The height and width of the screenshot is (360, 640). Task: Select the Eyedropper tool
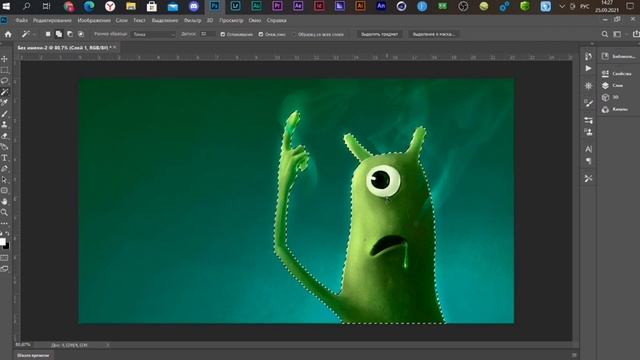[4, 103]
